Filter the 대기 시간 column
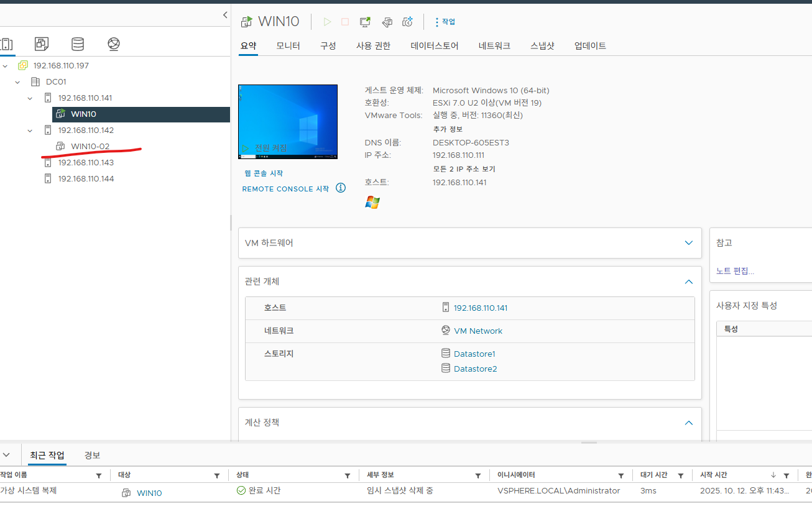Viewport: 812px width, 509px height. 681,475
